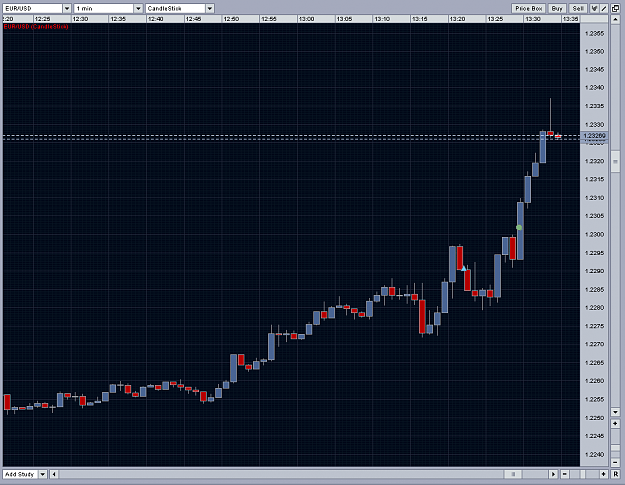Click the green circle marker on chart
Screen dimensions: 625x485
(x=519, y=228)
